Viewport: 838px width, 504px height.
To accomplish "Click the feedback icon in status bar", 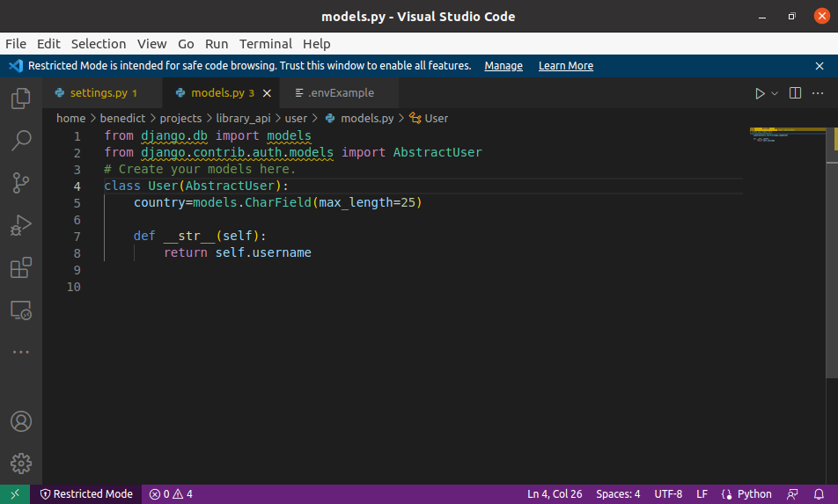I will pos(792,494).
